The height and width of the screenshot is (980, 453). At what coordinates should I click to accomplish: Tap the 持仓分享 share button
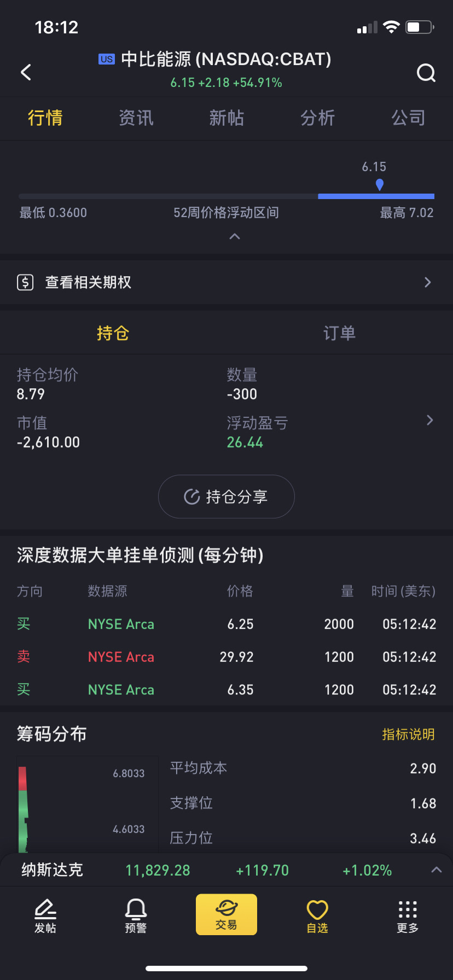point(226,497)
